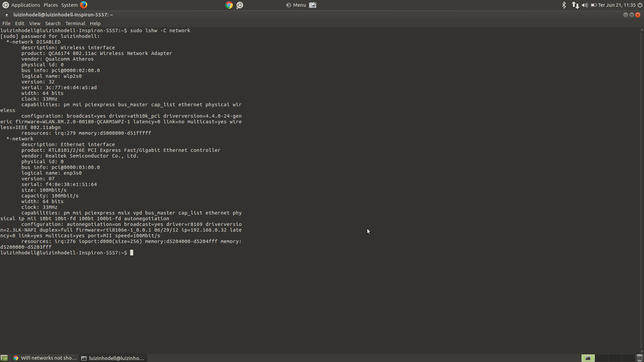Open the network connections indicator
644x362 pixels.
[x=575, y=5]
